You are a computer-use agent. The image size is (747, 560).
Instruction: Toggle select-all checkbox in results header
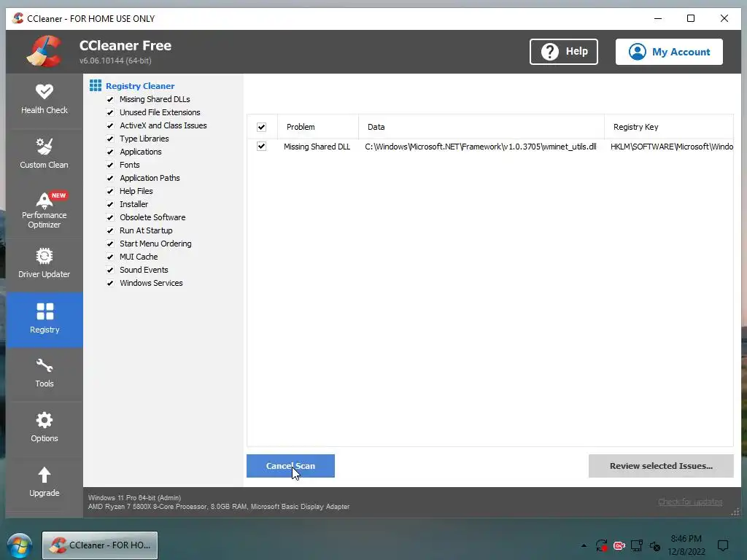click(262, 127)
